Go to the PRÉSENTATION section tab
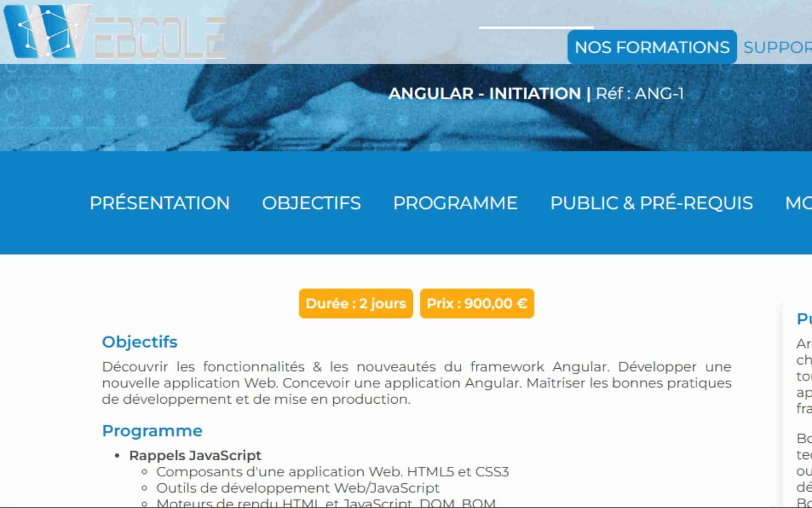The width and height of the screenshot is (812, 508). tap(160, 203)
